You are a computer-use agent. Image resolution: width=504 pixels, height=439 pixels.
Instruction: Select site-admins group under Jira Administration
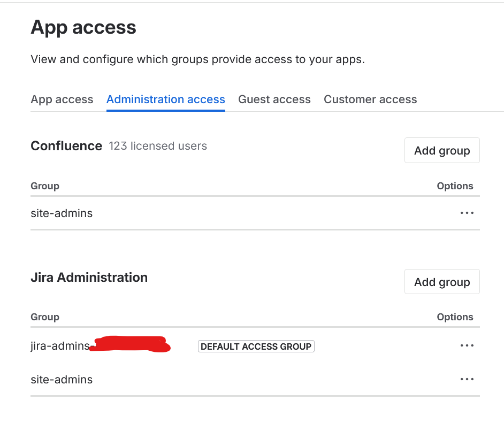[x=62, y=380]
